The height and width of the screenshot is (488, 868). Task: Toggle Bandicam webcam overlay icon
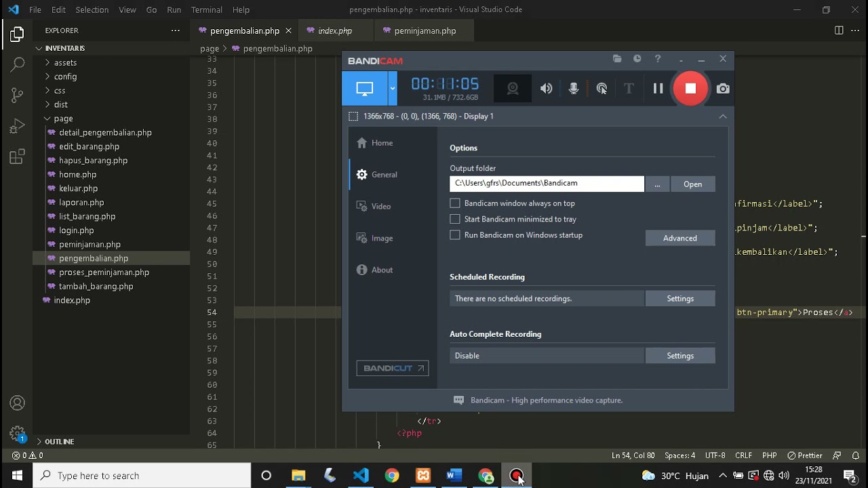[513, 89]
